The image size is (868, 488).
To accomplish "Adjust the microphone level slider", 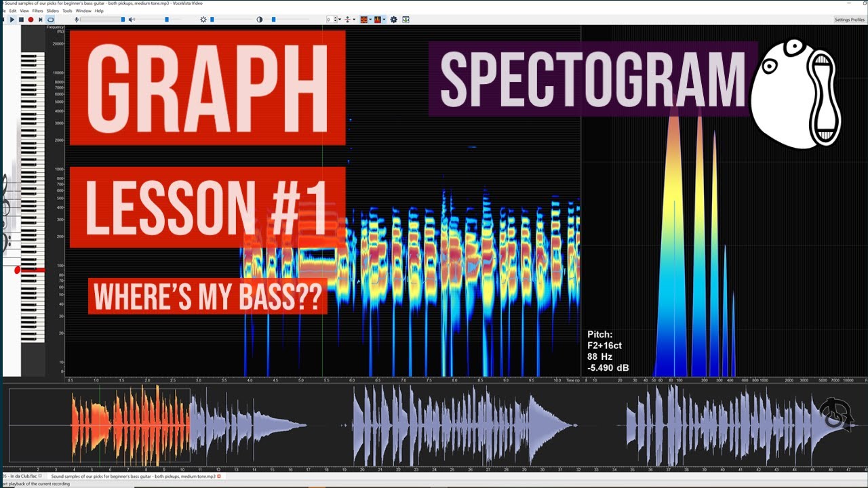I will (x=102, y=20).
